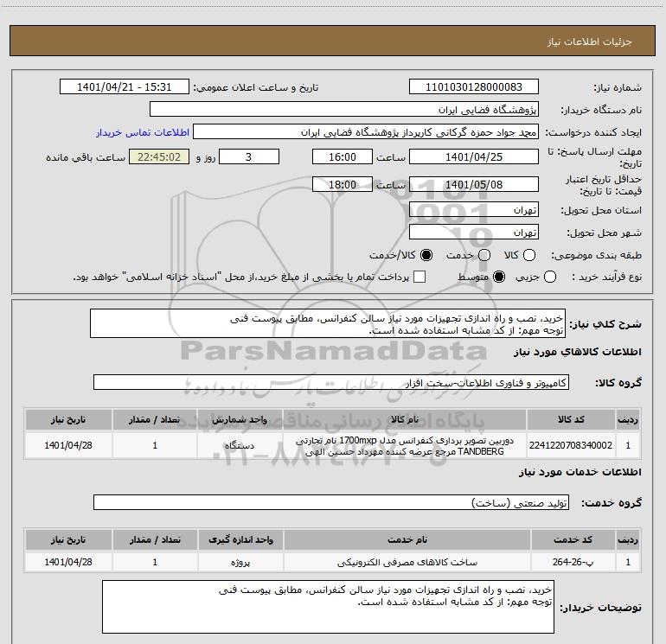
Task: Click section title اطلاعات کالاهای مورد نیاز
Action: tap(577, 352)
